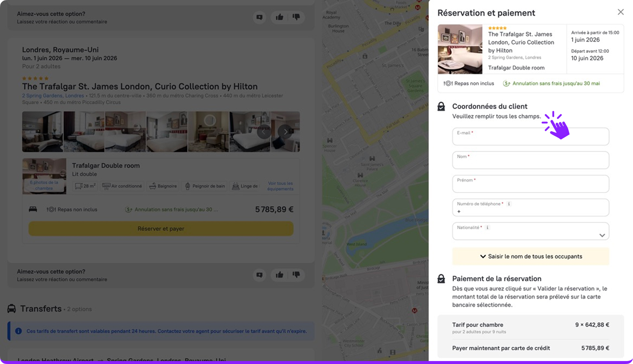Click info icon beside Nationalité label

point(487,228)
